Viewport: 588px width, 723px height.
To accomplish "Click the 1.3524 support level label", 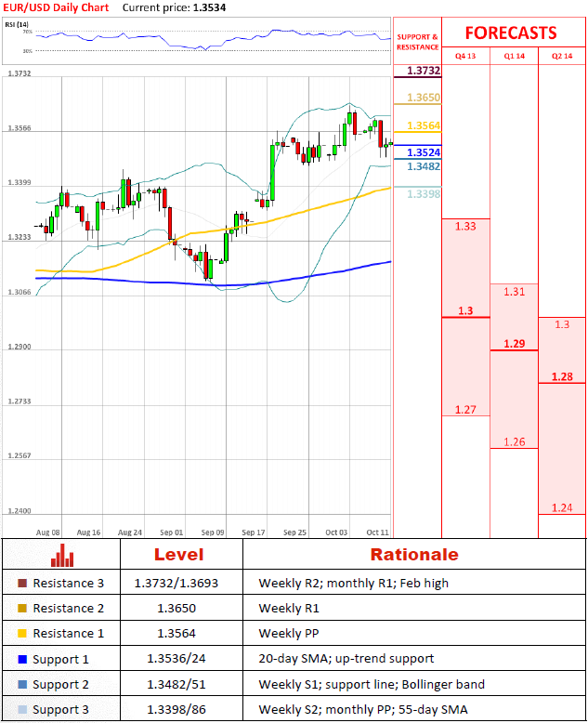I will (x=424, y=152).
